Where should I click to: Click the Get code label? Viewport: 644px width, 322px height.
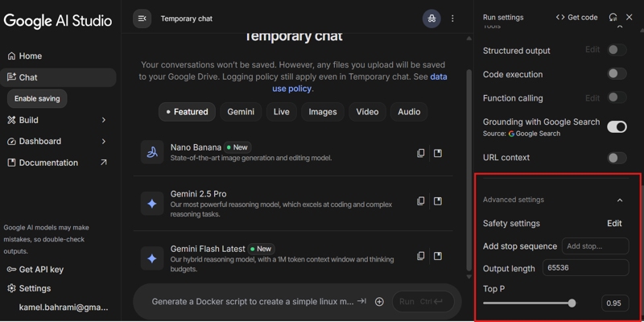click(582, 17)
